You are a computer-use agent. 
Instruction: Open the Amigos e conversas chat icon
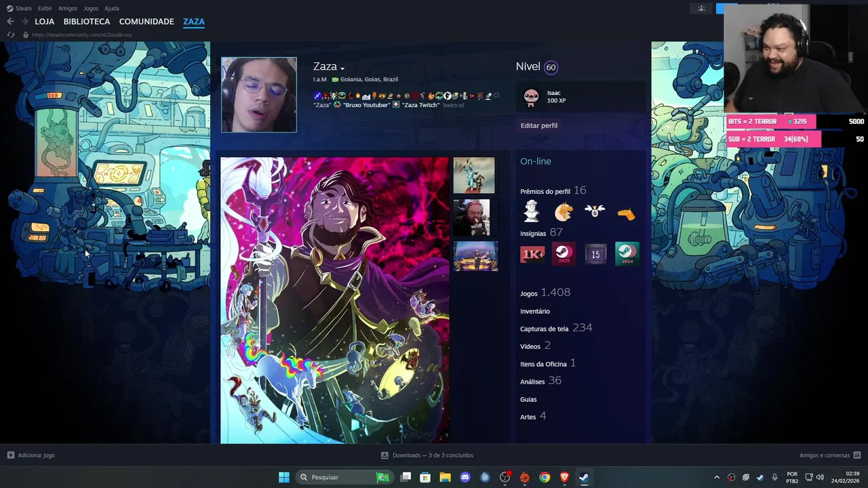click(857, 455)
